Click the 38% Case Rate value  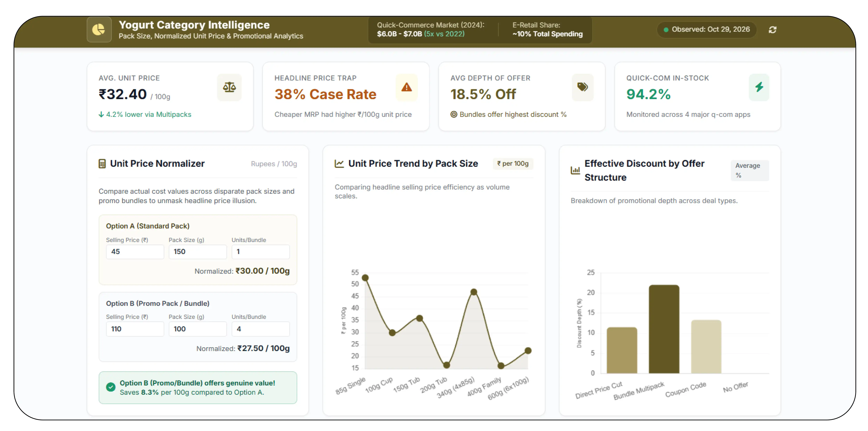325,94
